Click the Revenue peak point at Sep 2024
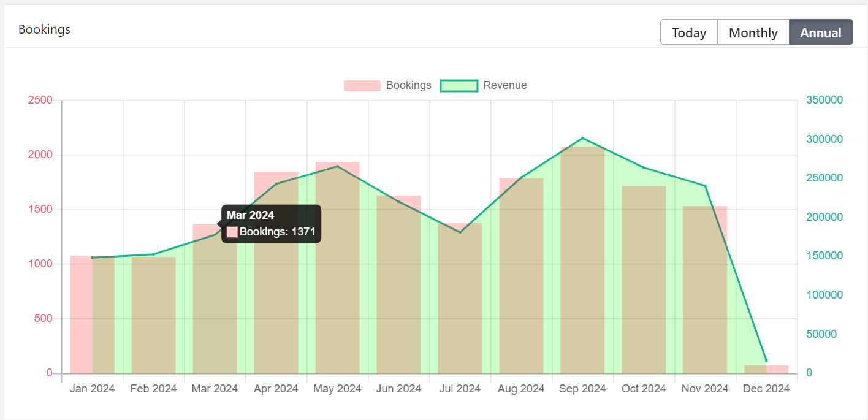Viewport: 868px width, 420px height. click(x=583, y=138)
